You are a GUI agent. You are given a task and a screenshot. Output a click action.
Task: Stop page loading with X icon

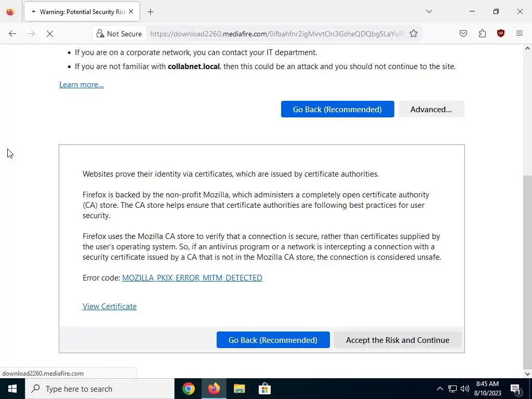49,34
